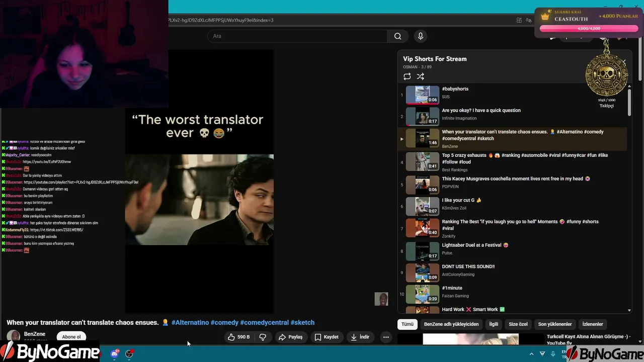
Task: Click the search magnifier icon
Action: tap(397, 36)
